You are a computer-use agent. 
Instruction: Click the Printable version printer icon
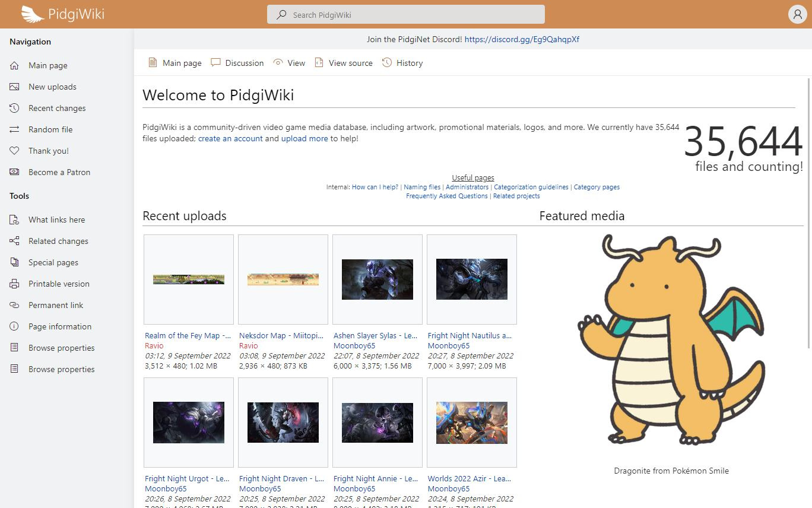[14, 284]
